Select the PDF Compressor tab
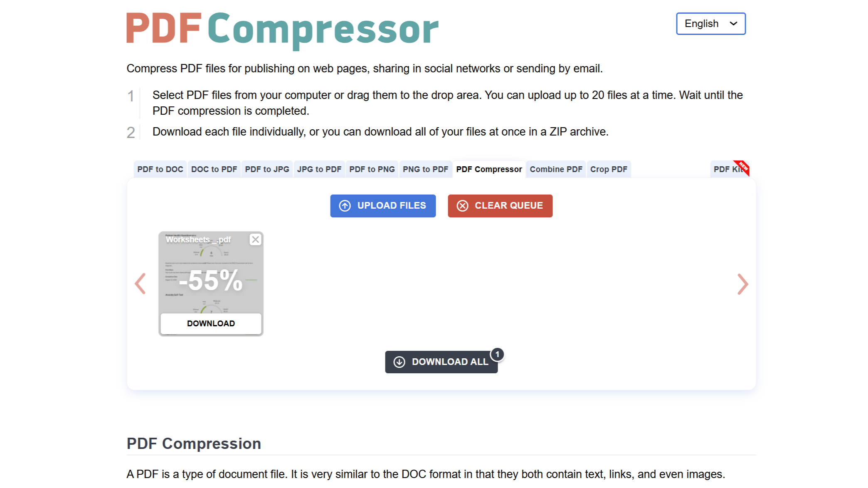 pos(489,169)
